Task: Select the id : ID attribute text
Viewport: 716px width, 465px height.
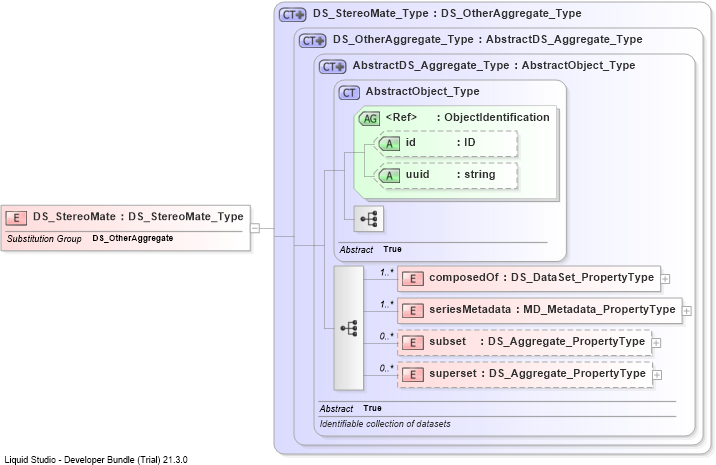Action: 441,143
